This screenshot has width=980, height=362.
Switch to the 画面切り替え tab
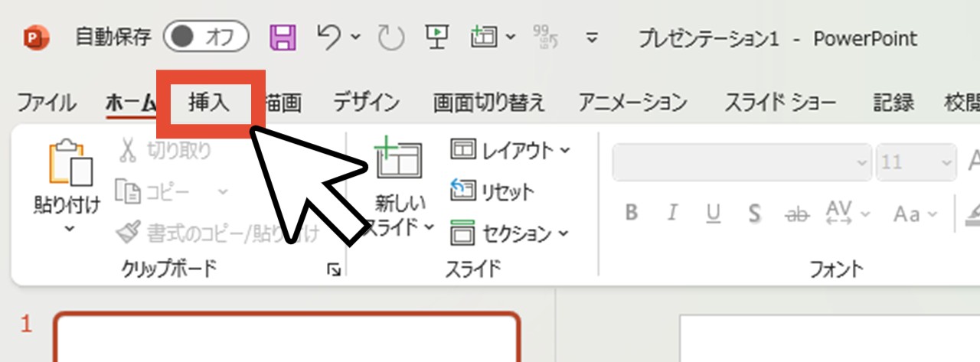tap(489, 103)
